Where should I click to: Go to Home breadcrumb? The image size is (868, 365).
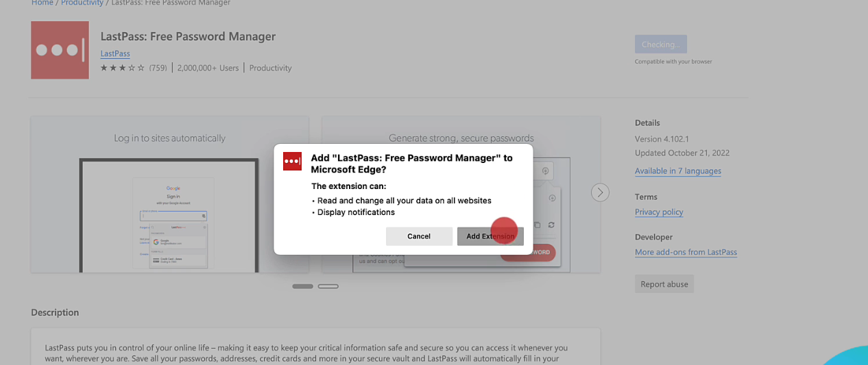(42, 3)
